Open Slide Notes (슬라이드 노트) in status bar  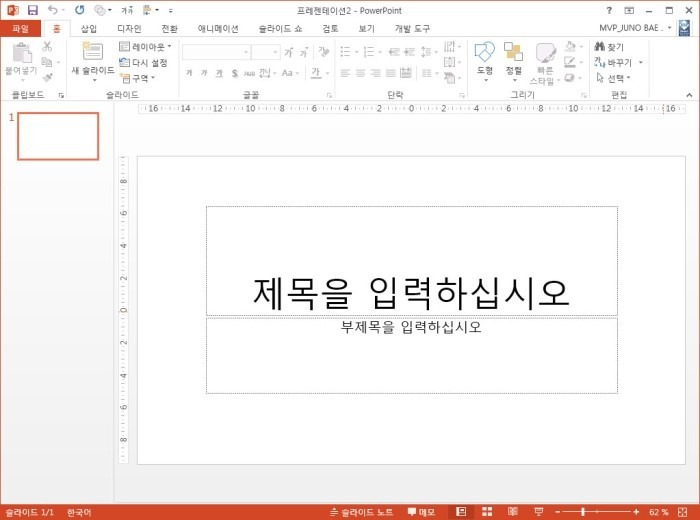(x=361, y=512)
